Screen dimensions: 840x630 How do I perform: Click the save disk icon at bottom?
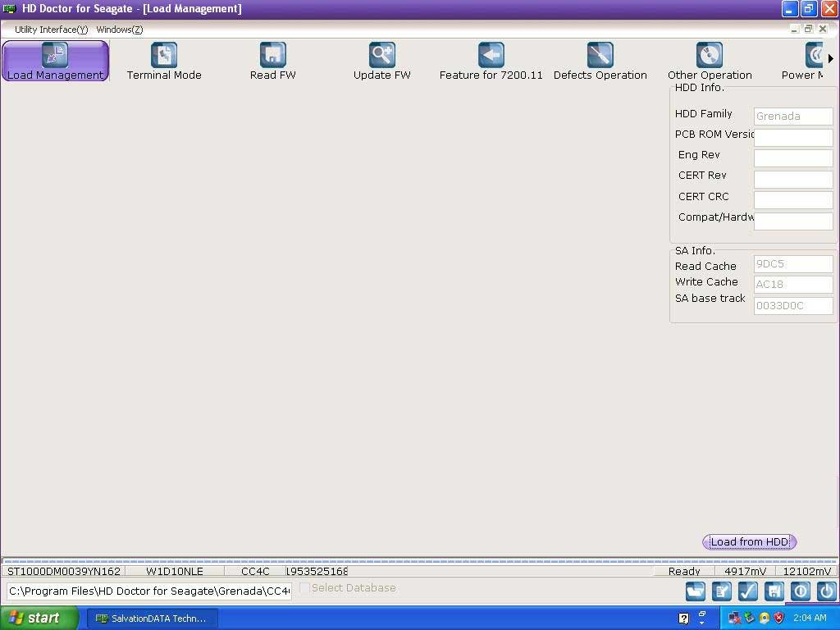pyautogui.click(x=774, y=591)
